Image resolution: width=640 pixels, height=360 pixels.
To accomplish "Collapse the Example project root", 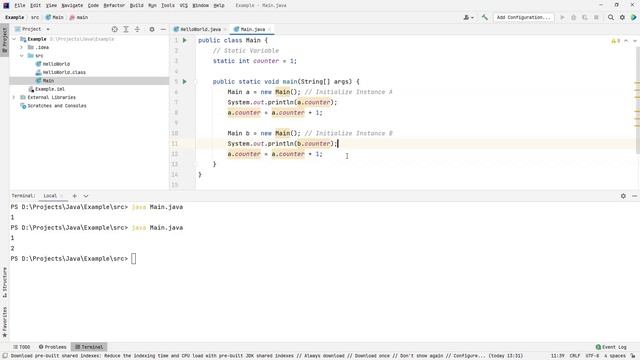I will (14, 39).
